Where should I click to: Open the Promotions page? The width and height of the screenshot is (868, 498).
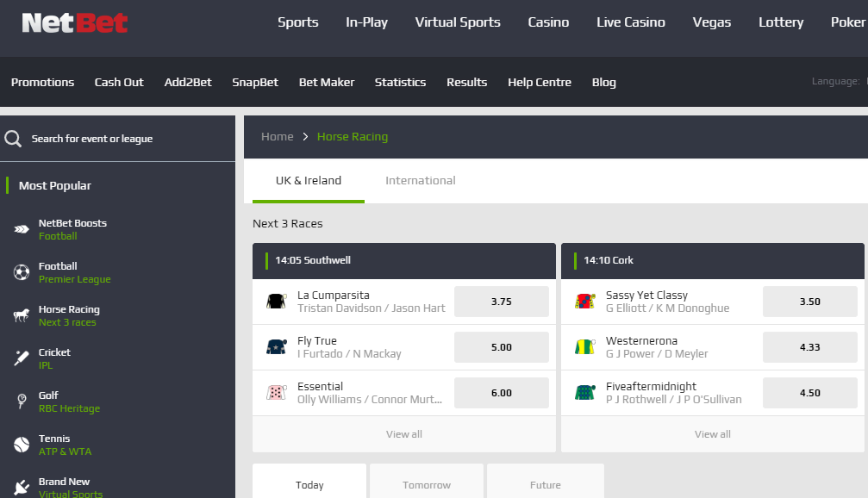click(x=42, y=82)
